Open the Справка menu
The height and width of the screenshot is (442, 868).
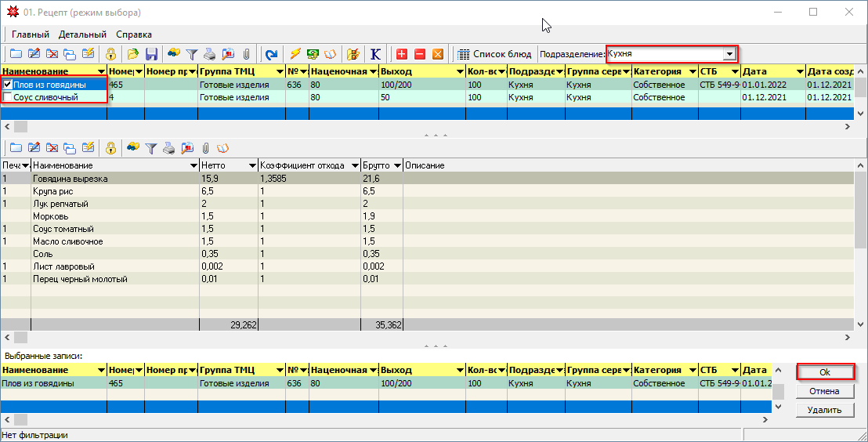pos(134,34)
